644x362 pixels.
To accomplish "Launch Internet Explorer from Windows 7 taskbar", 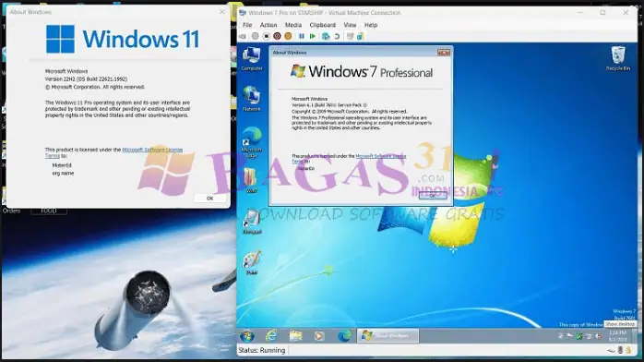I will click(271, 336).
